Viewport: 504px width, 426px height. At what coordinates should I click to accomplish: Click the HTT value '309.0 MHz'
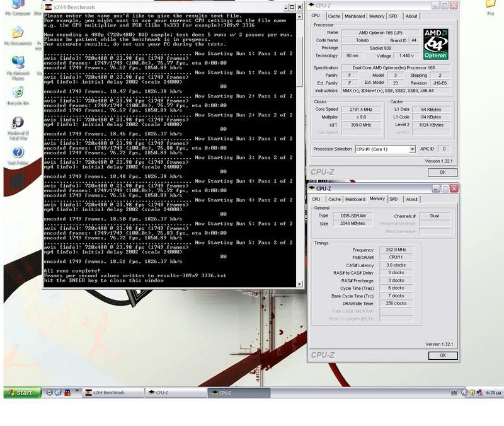pyautogui.click(x=361, y=125)
